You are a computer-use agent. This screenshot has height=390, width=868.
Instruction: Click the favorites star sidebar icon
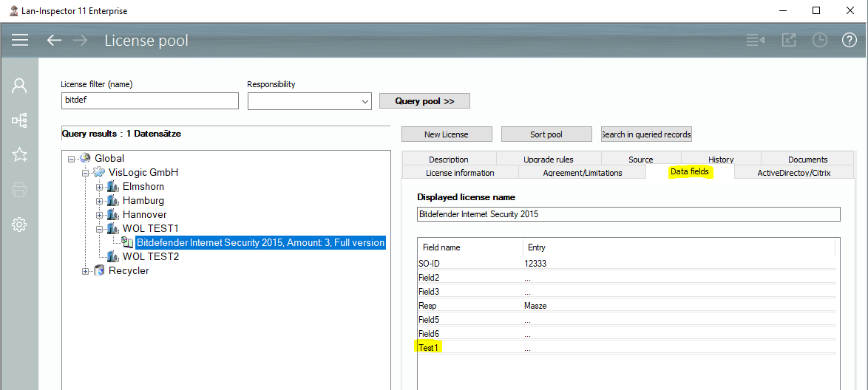pyautogui.click(x=20, y=154)
